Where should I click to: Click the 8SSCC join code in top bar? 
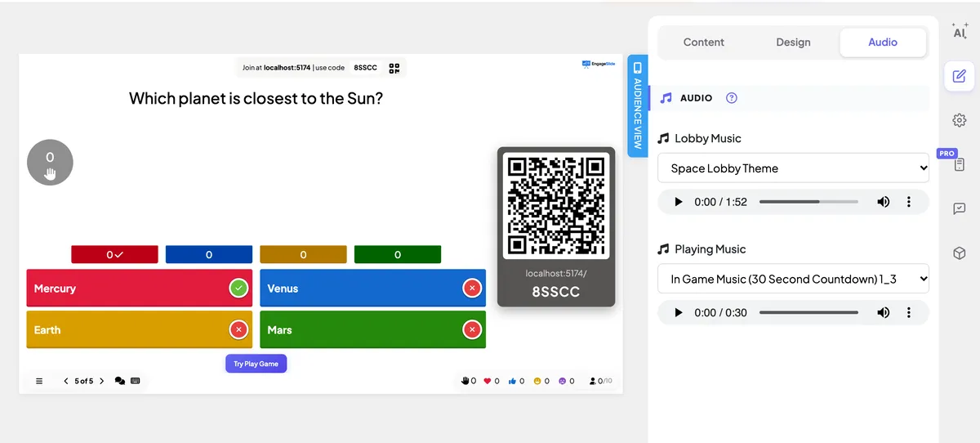(365, 68)
